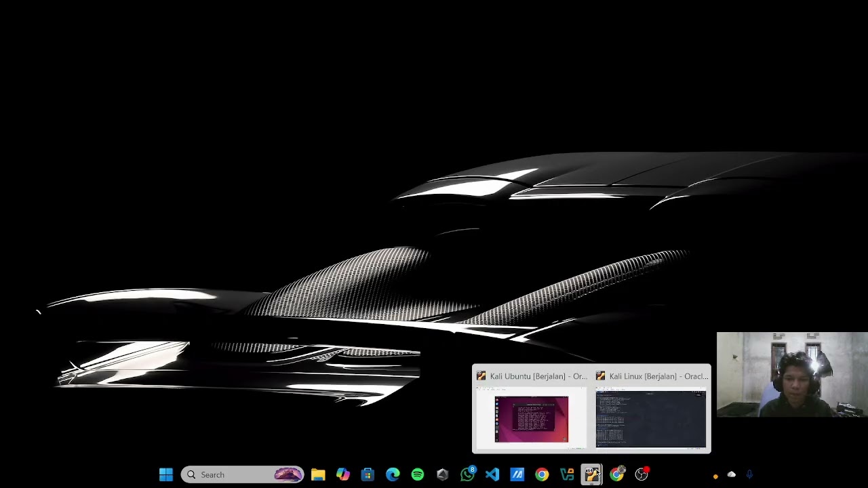Open the first Google Chrome icon

pos(542,474)
